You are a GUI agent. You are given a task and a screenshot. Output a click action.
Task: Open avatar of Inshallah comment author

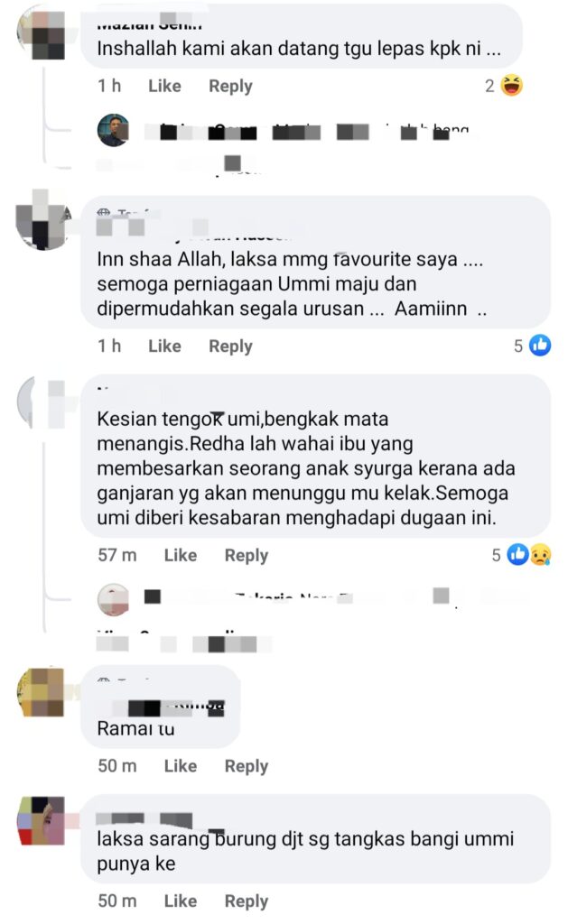pos(42,34)
